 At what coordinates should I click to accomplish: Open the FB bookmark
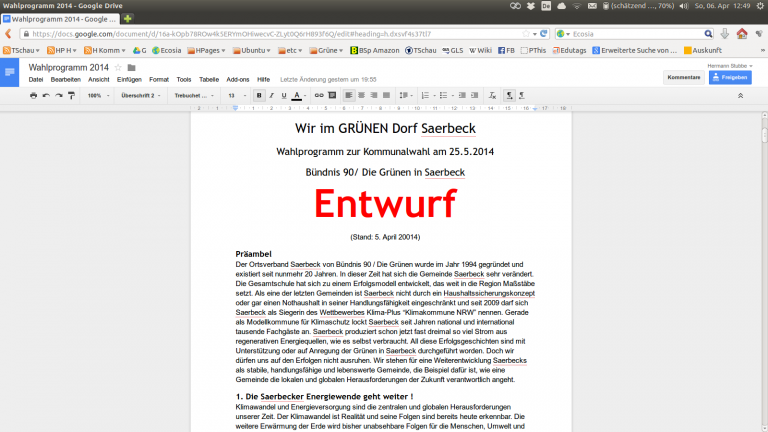506,50
